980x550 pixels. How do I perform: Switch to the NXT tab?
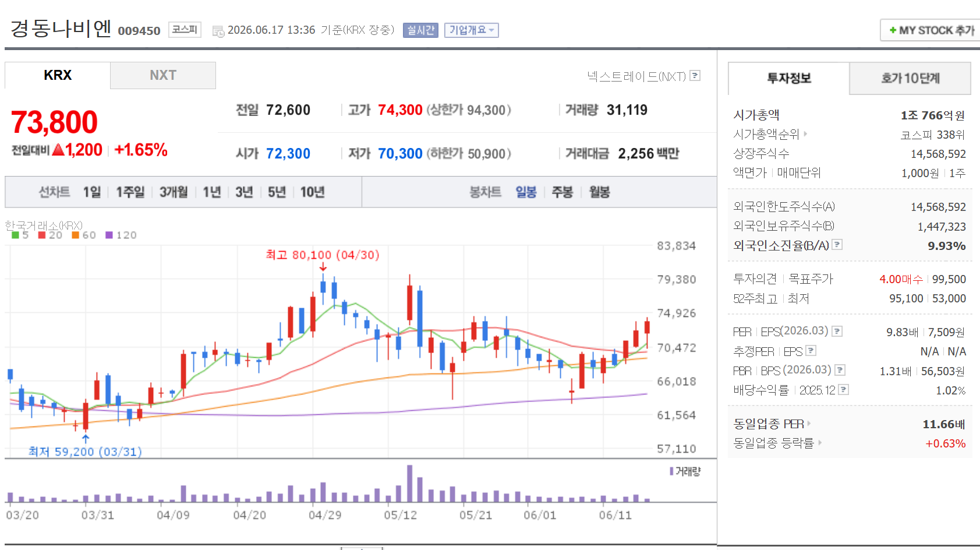pyautogui.click(x=163, y=75)
